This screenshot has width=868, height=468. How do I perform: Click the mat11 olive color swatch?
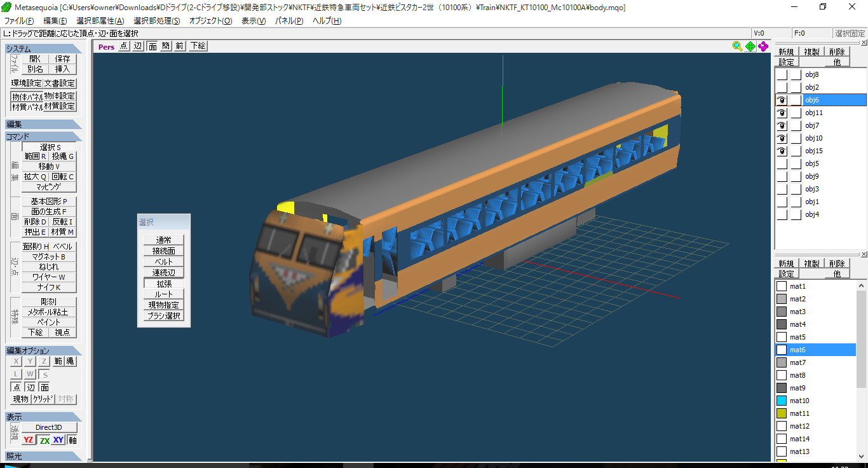pos(782,413)
